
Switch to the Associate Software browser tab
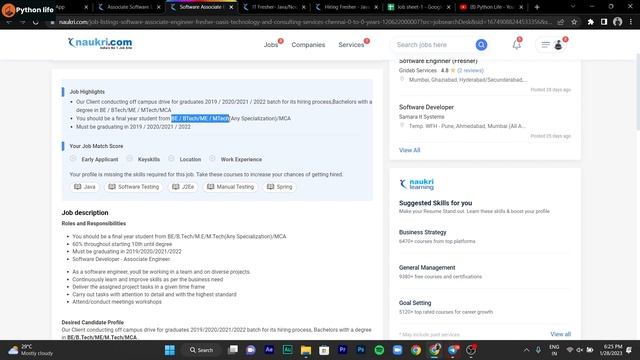[x=129, y=7]
